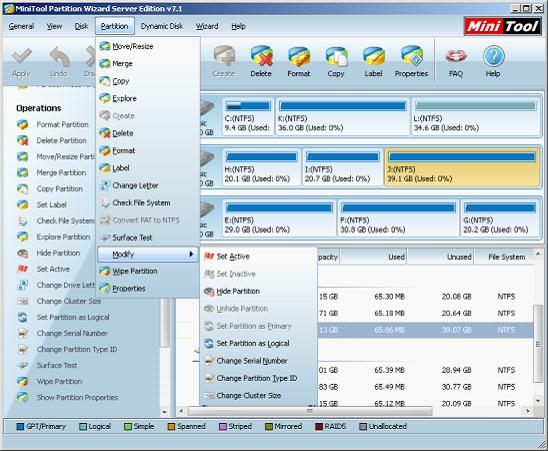The height and width of the screenshot is (451, 548).
Task: Select Explore from the Partition menu
Action: point(124,99)
